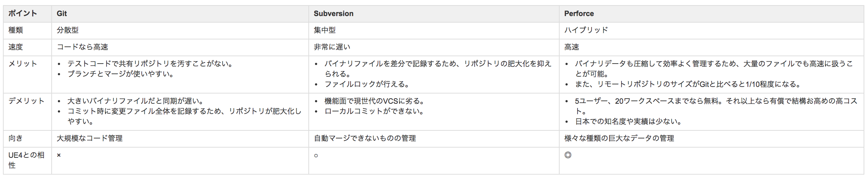
Task: Click the UE4との相性 row label
Action: [x=26, y=160]
